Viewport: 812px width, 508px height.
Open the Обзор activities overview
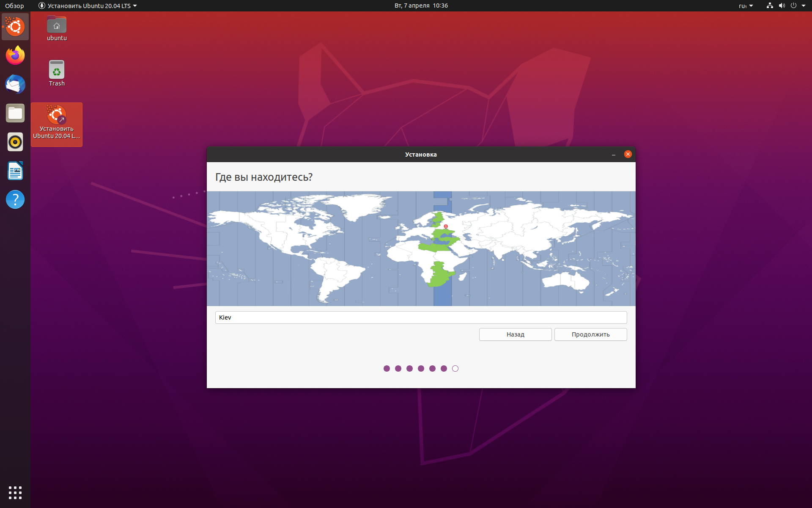coord(14,6)
